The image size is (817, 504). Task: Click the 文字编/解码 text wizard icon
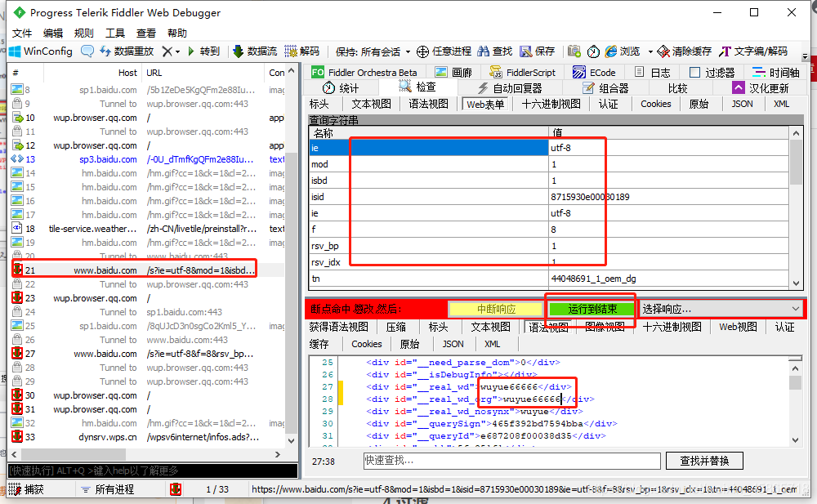[725, 51]
